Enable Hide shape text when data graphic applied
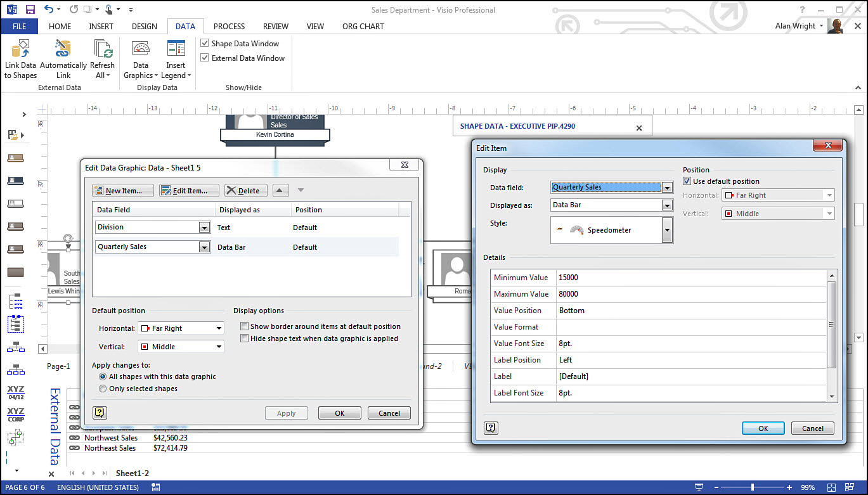Image resolution: width=868 pixels, height=495 pixels. (244, 338)
